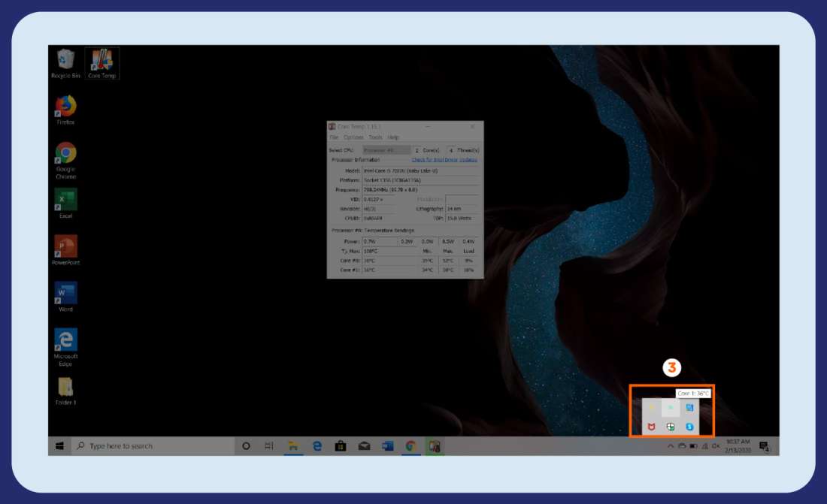This screenshot has height=504, width=827.
Task: Click the Skype icon in the tray overflow
Action: tap(690, 427)
